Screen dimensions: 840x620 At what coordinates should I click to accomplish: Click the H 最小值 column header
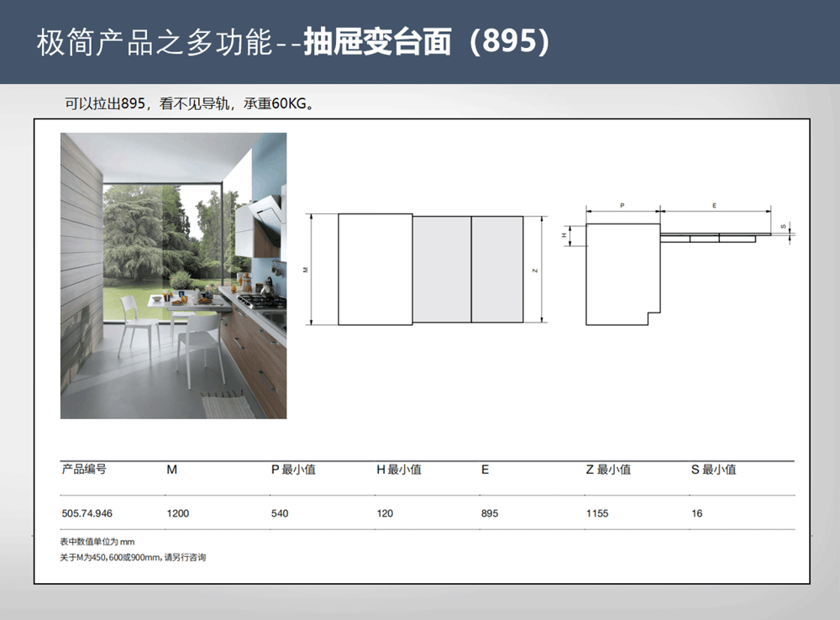pyautogui.click(x=398, y=470)
